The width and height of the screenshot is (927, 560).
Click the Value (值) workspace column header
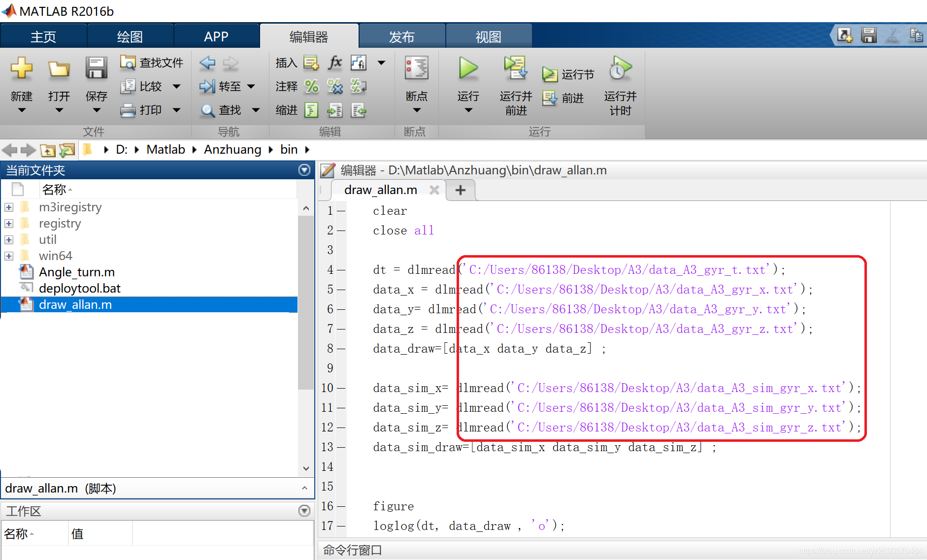[x=100, y=534]
